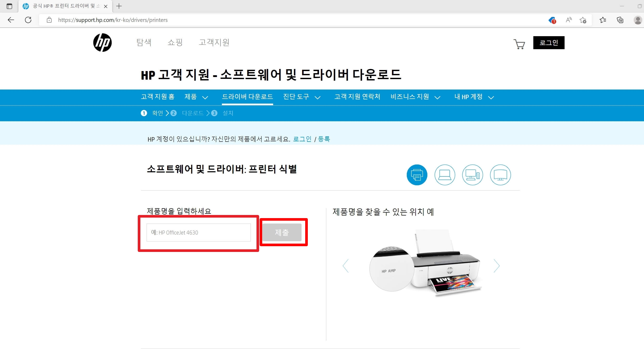Select the printer category icon
Image resolution: width=644 pixels, height=349 pixels.
(417, 175)
